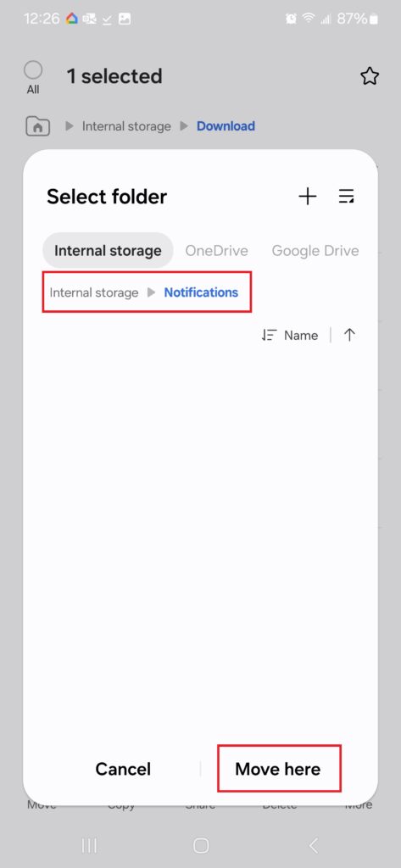
Task: Switch to the Google Drive tab
Action: (x=315, y=251)
